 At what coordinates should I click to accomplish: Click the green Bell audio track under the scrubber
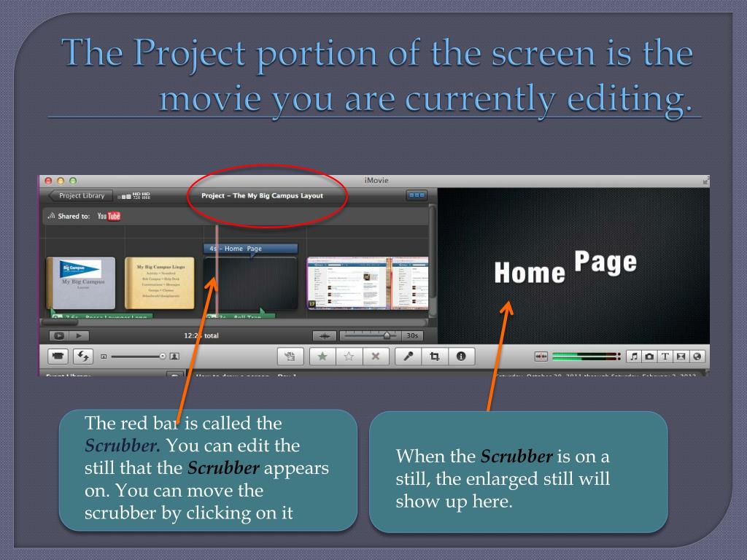tap(241, 316)
